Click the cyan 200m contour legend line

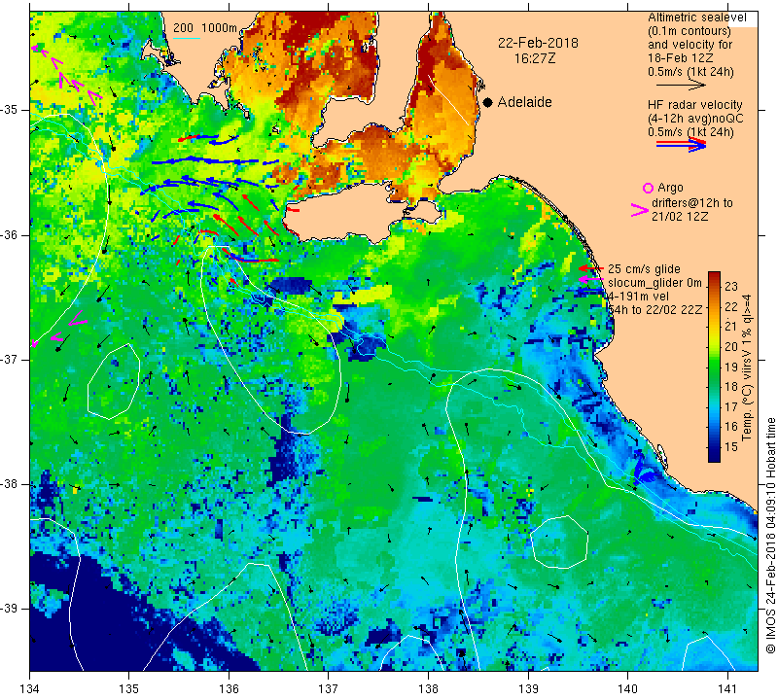187,38
